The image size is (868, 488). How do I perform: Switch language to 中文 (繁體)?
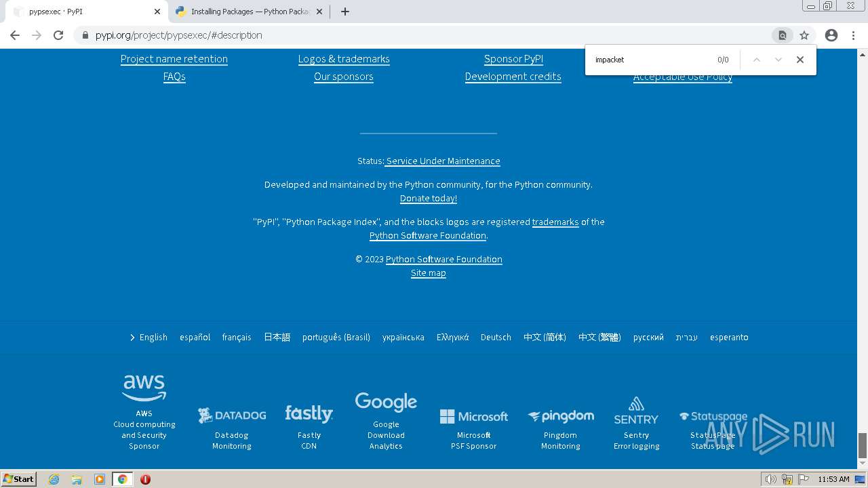coord(599,338)
